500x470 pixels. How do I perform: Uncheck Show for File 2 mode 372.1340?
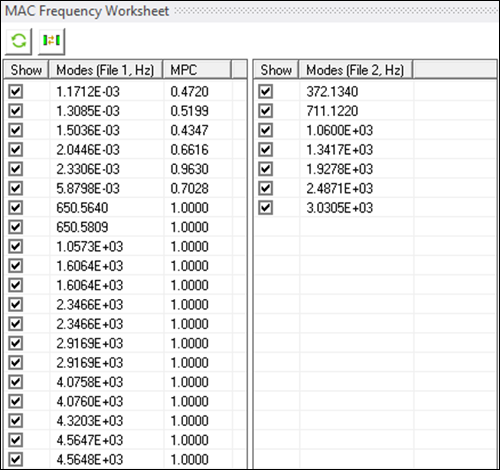265,91
